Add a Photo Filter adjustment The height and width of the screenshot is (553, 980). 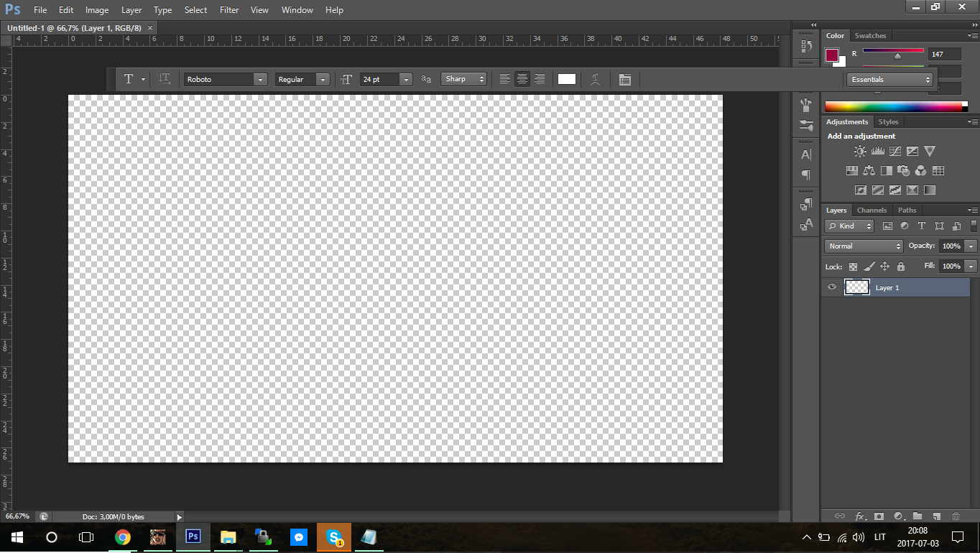[904, 171]
